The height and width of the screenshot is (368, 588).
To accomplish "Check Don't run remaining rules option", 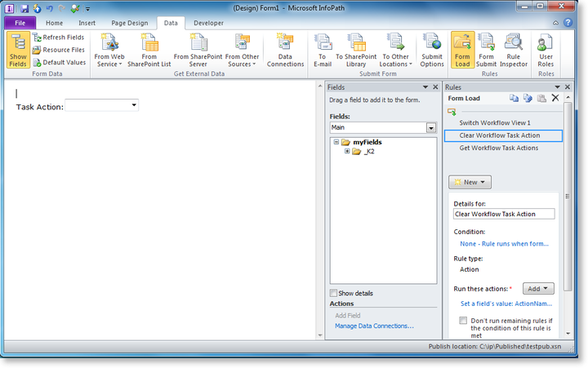I will [x=463, y=321].
